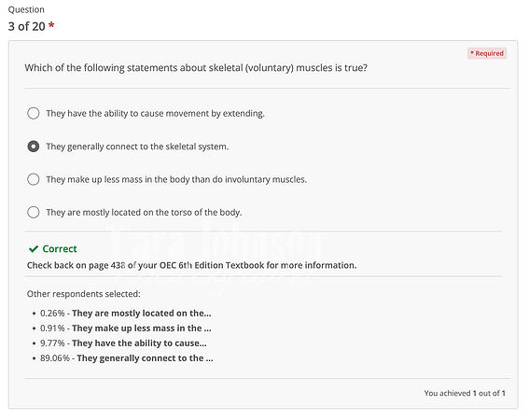
Task: Select 'They have the ability to cause movement' radio
Action: point(33,113)
